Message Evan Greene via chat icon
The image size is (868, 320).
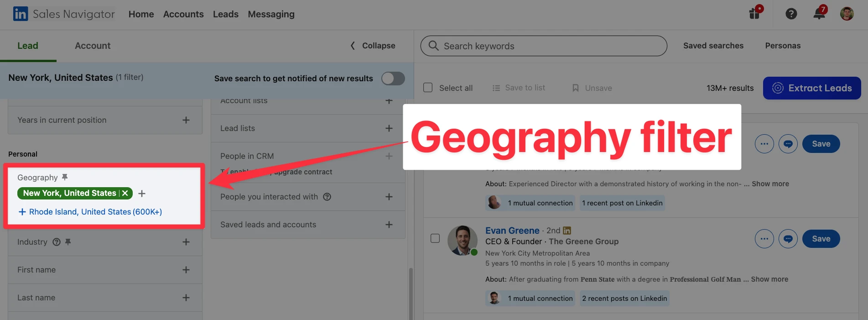pos(788,239)
